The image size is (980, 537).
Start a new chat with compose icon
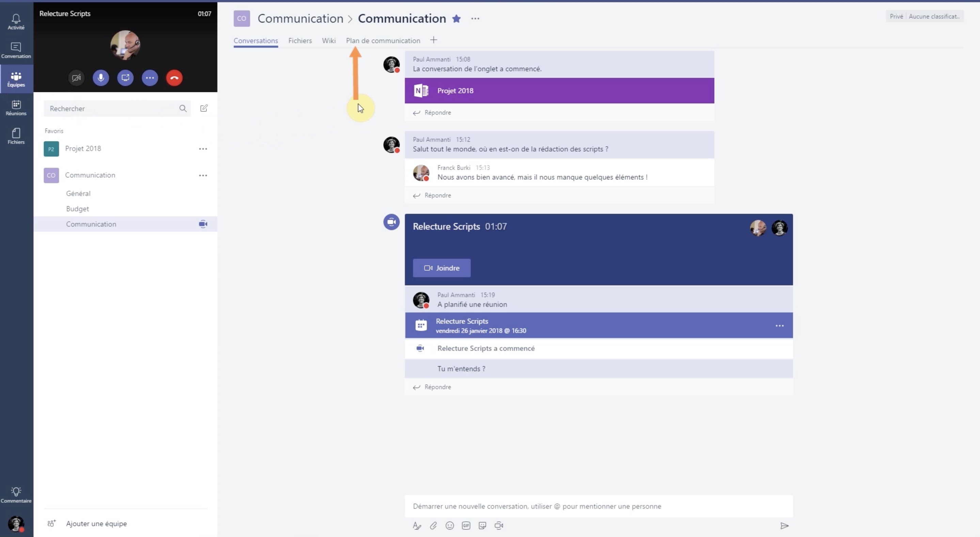[204, 108]
